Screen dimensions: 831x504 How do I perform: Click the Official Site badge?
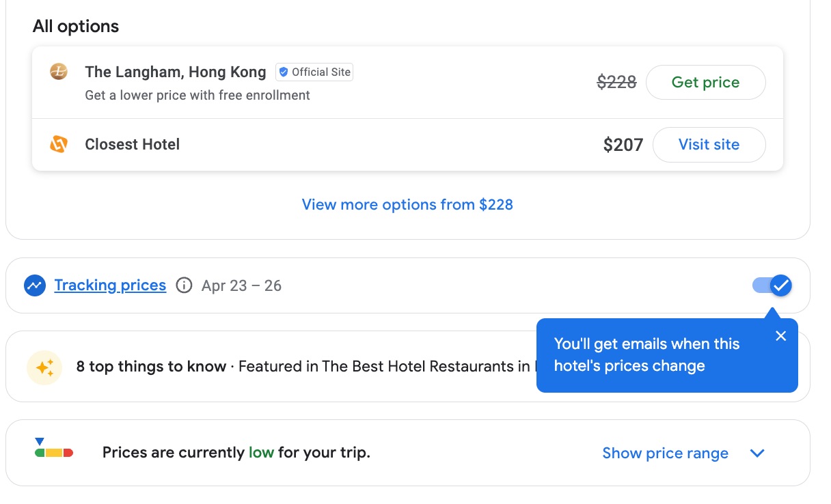pos(314,72)
